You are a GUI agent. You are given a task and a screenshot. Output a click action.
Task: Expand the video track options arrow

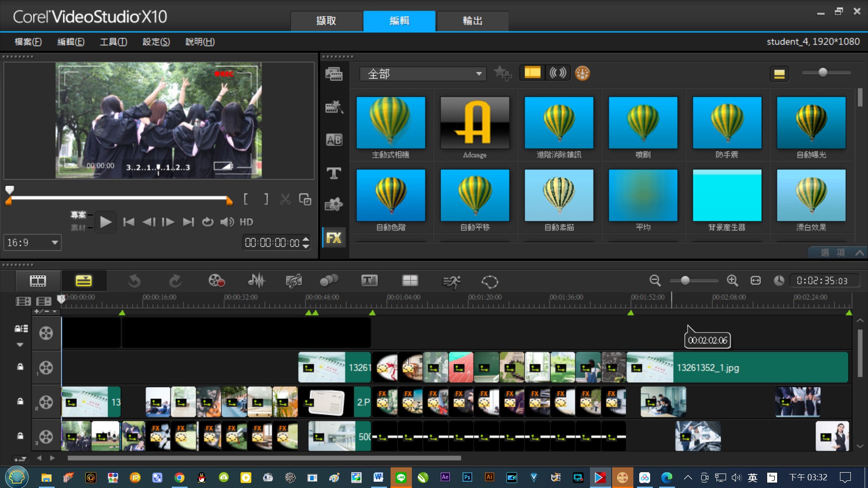pos(20,345)
